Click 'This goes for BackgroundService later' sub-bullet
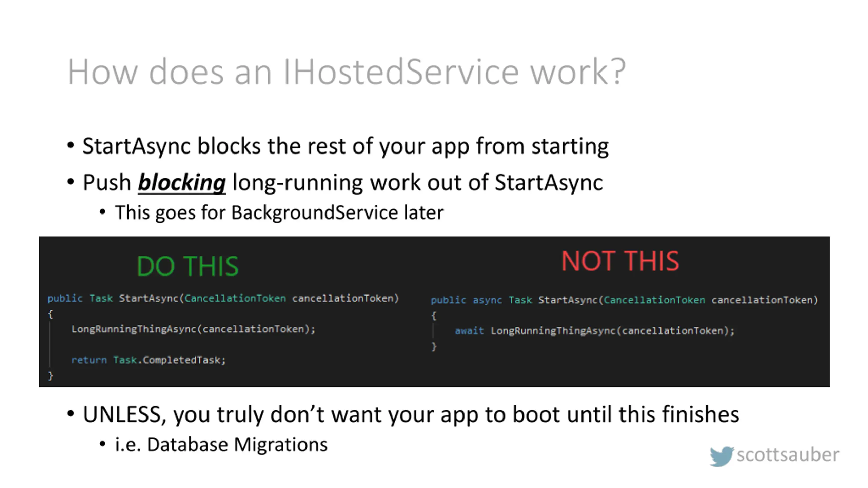Image resolution: width=868 pixels, height=488 pixels. click(279, 212)
